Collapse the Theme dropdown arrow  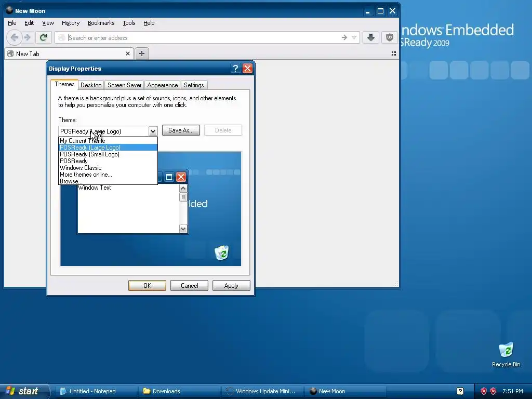click(153, 131)
